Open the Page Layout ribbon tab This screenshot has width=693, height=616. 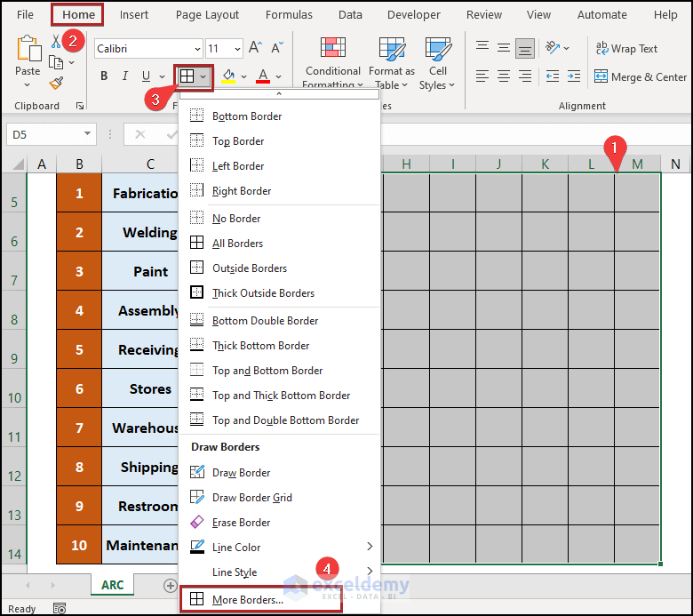point(207,14)
